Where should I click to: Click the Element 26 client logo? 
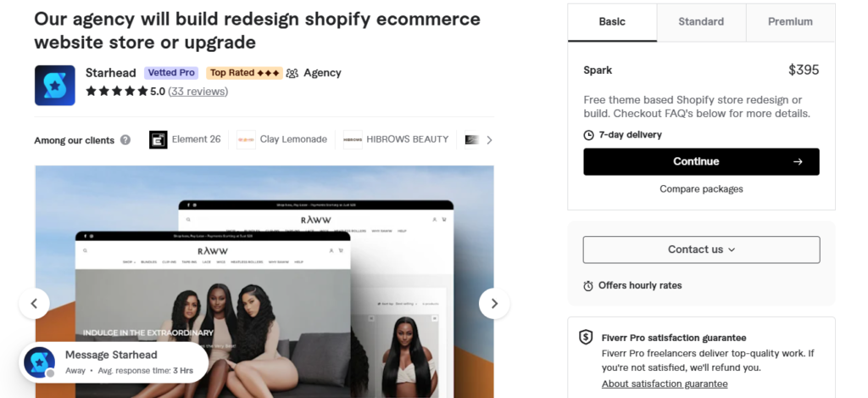click(x=159, y=140)
